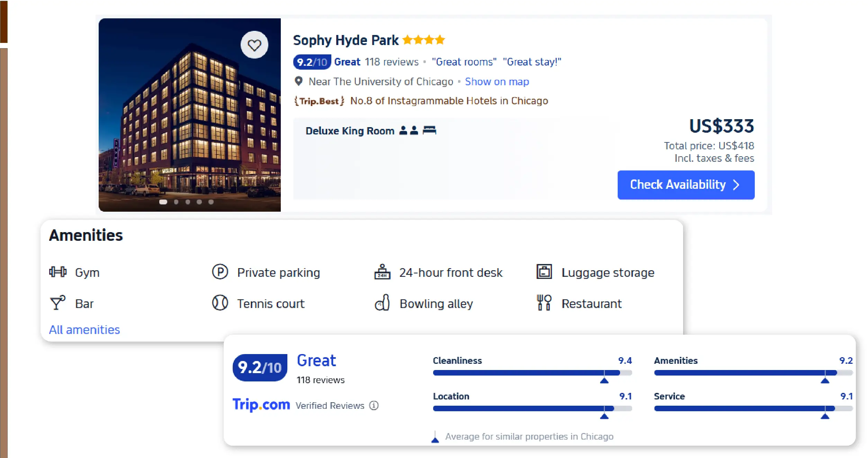Screen dimensions: 868x458
Task: Click the Bar cocktail glass icon
Action: point(57,303)
